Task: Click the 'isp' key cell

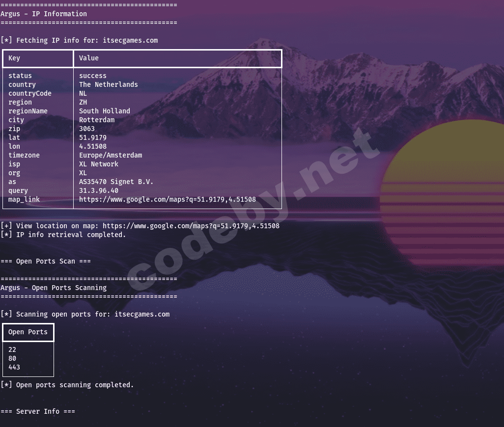Action: 14,164
